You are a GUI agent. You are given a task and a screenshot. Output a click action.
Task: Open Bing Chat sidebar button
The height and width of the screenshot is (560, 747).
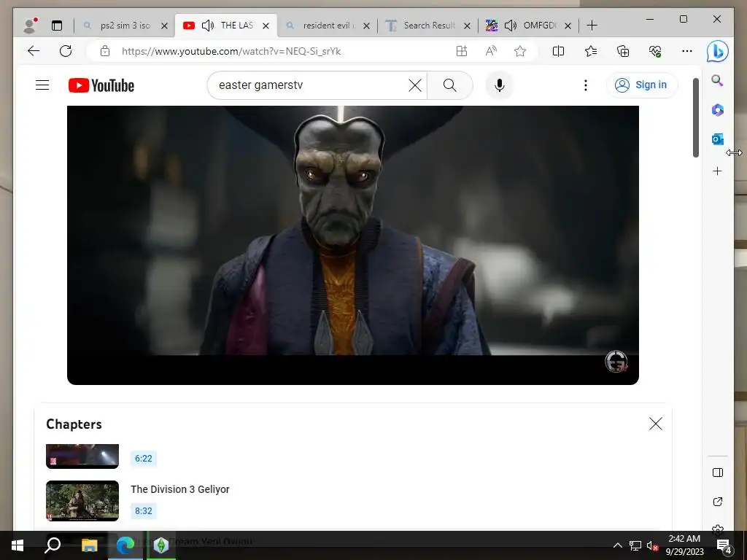pos(718,51)
